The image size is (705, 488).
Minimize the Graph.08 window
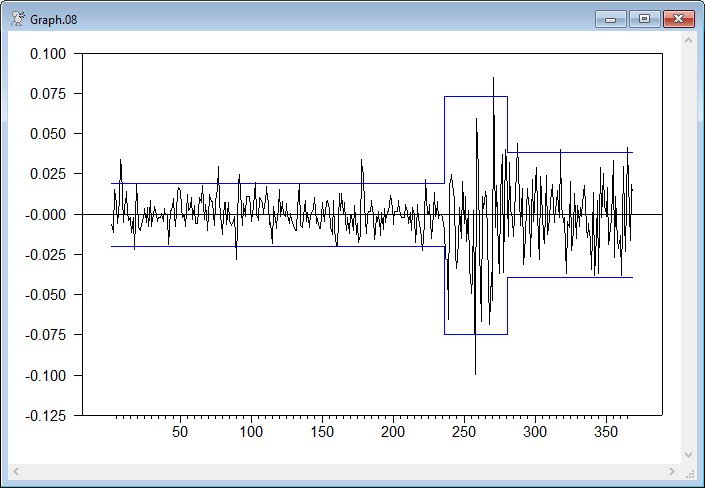point(610,18)
